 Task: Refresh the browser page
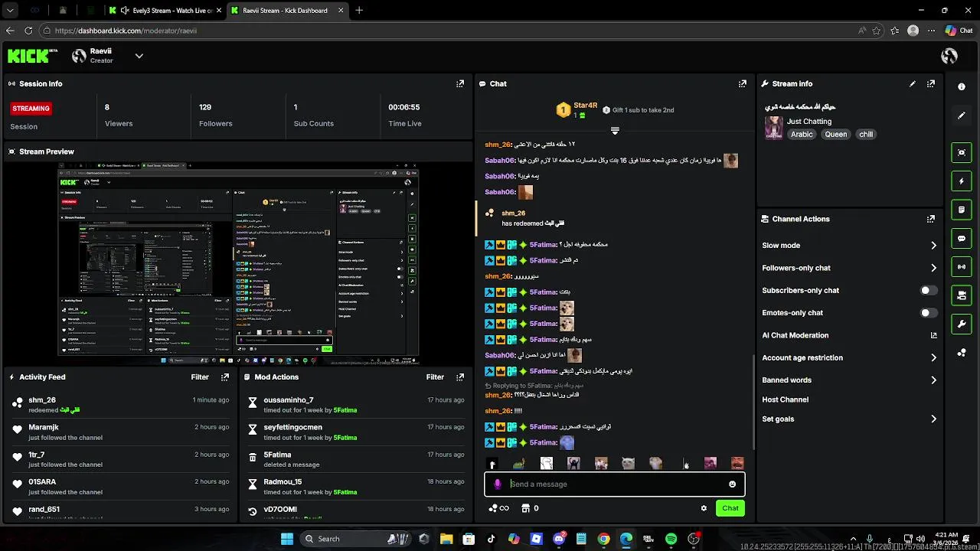pos(28,31)
